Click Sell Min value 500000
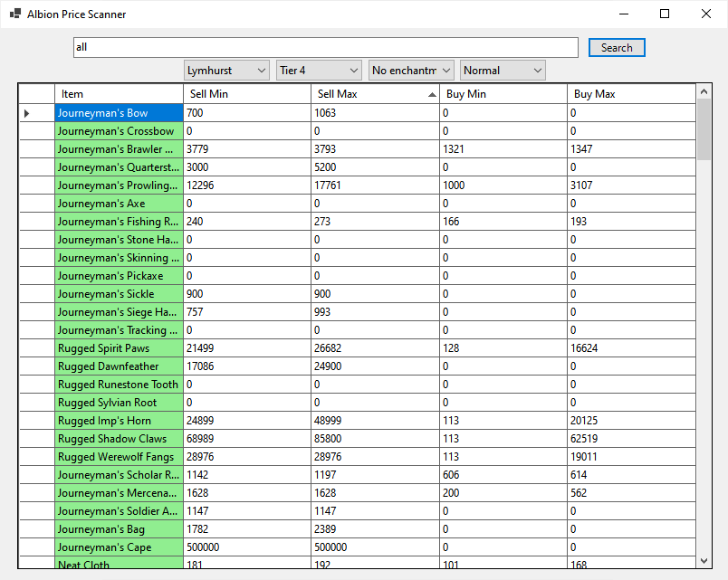The image size is (728, 580). [247, 547]
